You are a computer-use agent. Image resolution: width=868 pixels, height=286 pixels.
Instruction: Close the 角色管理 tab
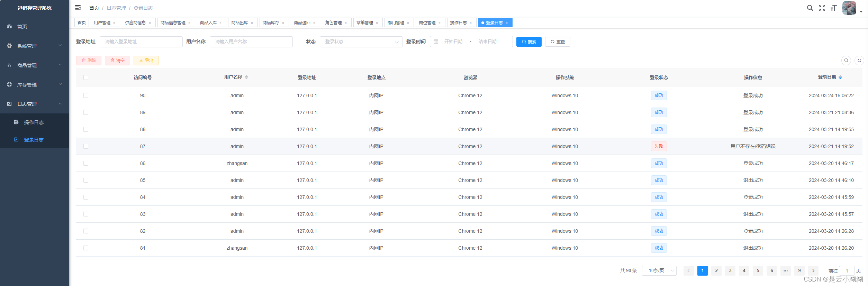346,23
